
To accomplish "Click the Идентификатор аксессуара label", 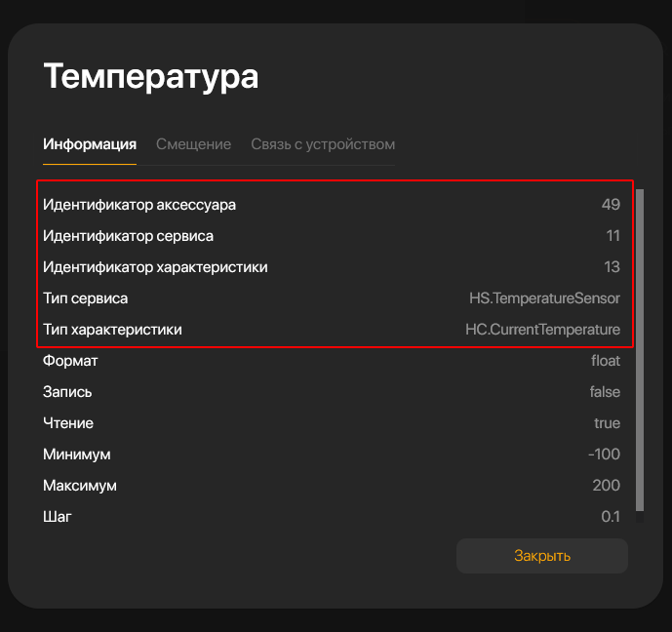I will tap(139, 205).
